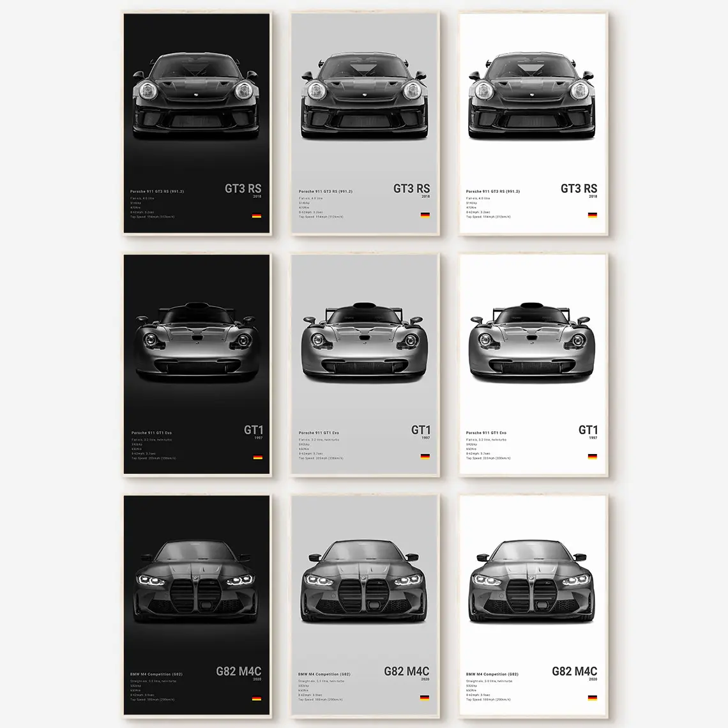728x728 pixels.
Task: Click the "G82 M4C" title on the black poster
Action: pos(239,671)
